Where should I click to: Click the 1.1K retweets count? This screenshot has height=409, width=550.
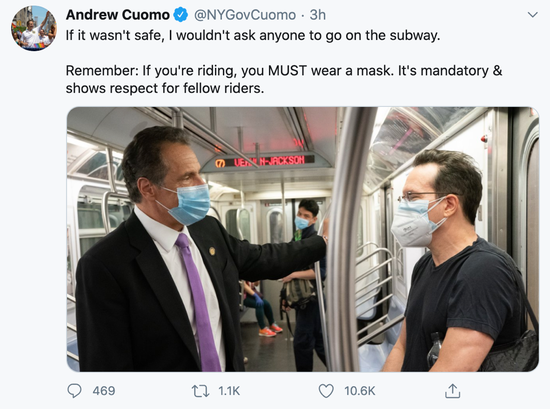229,391
